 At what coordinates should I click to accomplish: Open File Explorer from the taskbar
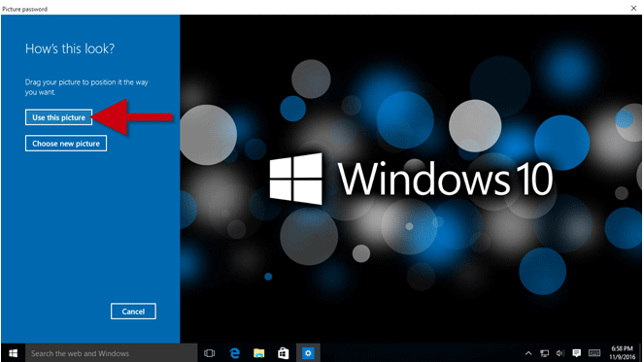pyautogui.click(x=258, y=353)
